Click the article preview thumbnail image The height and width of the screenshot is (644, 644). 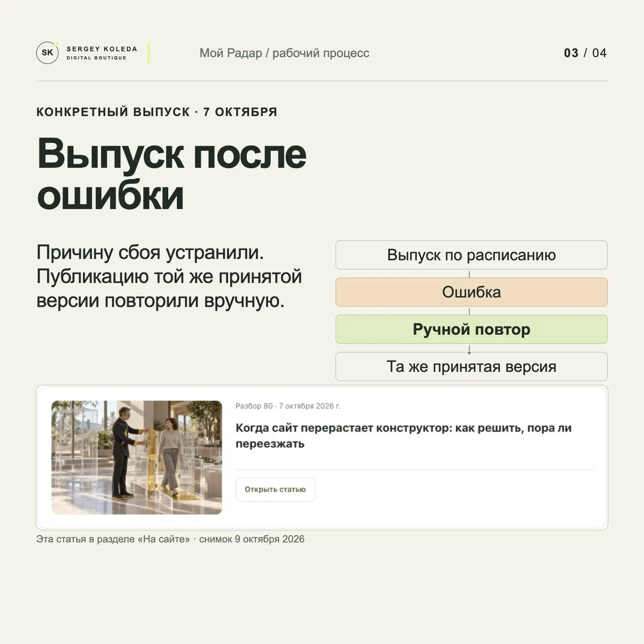(x=137, y=457)
